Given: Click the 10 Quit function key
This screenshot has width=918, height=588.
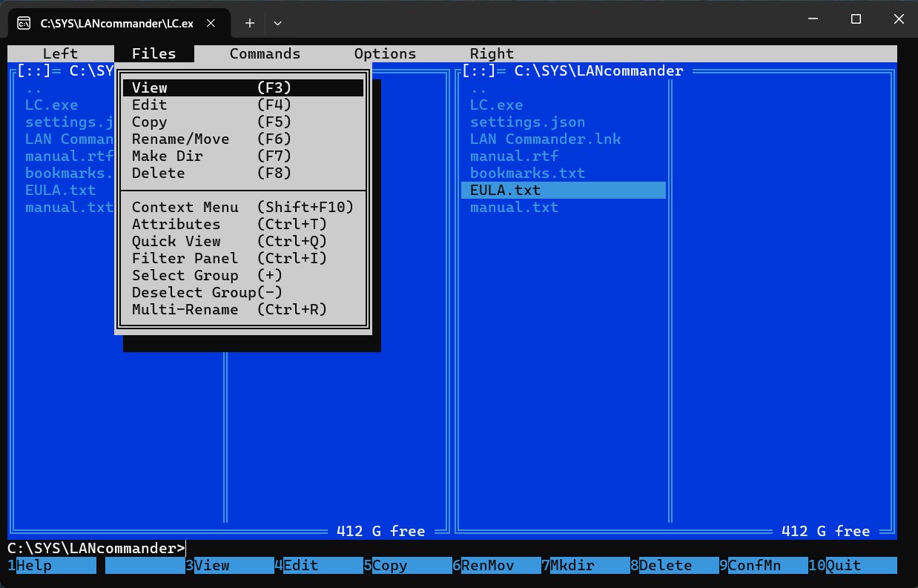Looking at the screenshot, I should [853, 565].
